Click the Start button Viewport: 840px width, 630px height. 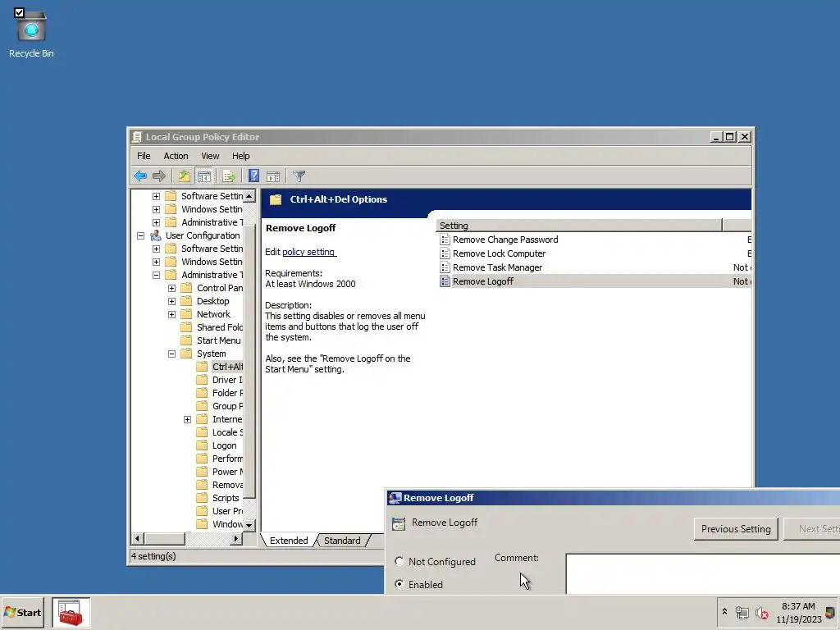click(x=22, y=612)
